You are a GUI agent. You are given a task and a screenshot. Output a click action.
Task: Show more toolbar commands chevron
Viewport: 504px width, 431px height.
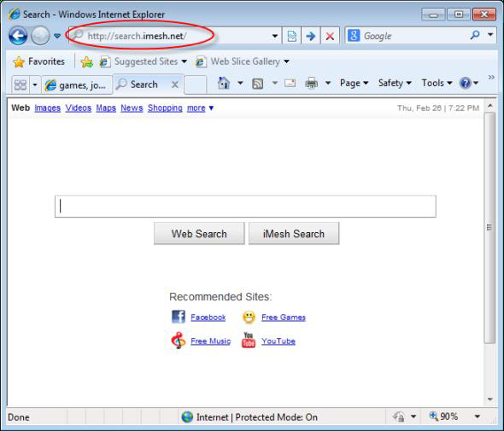click(x=491, y=77)
